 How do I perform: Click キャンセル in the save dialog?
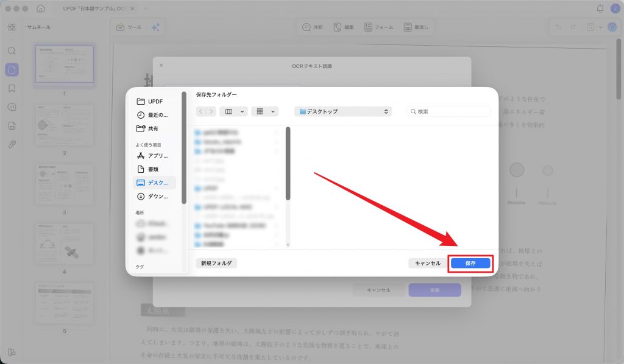[x=428, y=263]
